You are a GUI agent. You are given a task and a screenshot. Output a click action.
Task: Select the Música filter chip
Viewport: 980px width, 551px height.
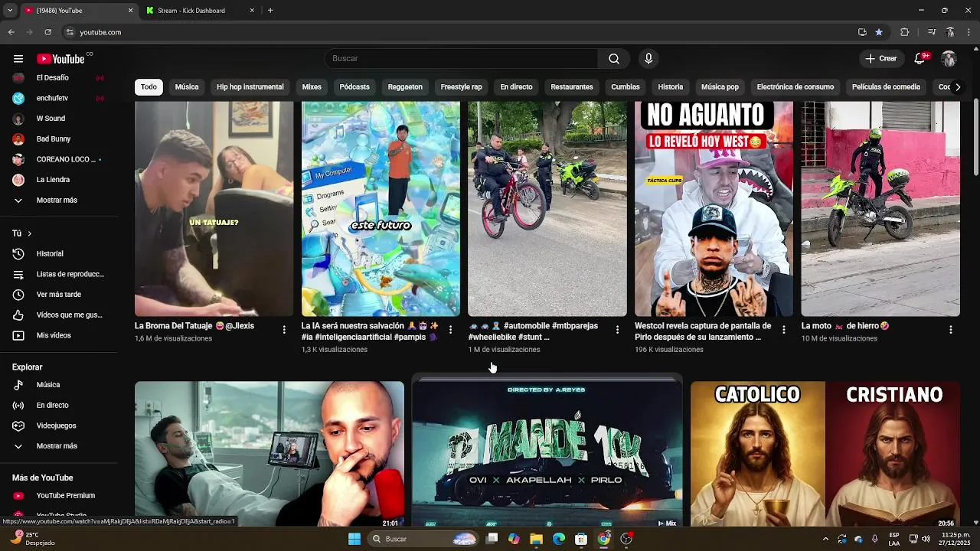click(x=187, y=86)
